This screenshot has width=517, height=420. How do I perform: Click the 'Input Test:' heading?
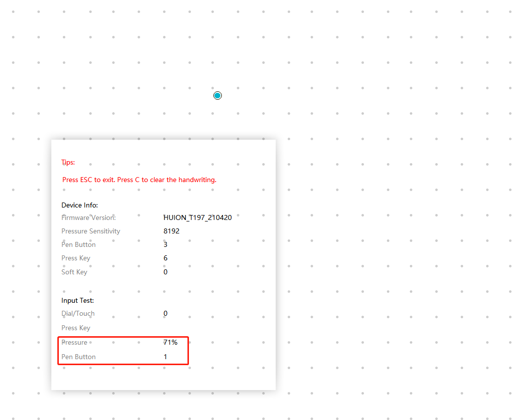pyautogui.click(x=77, y=301)
